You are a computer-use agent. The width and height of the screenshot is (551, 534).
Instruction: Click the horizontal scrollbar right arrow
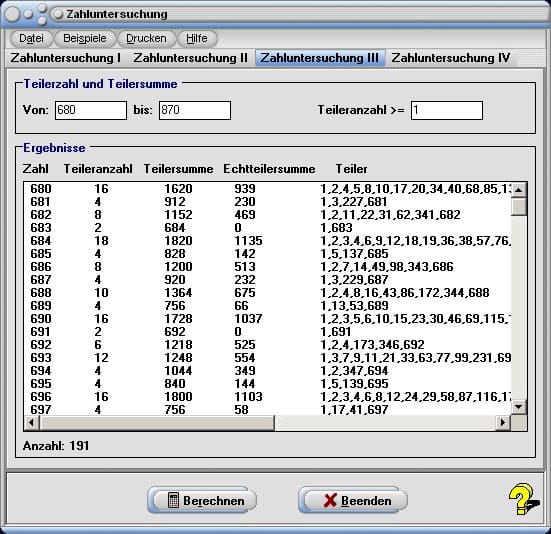click(503, 423)
